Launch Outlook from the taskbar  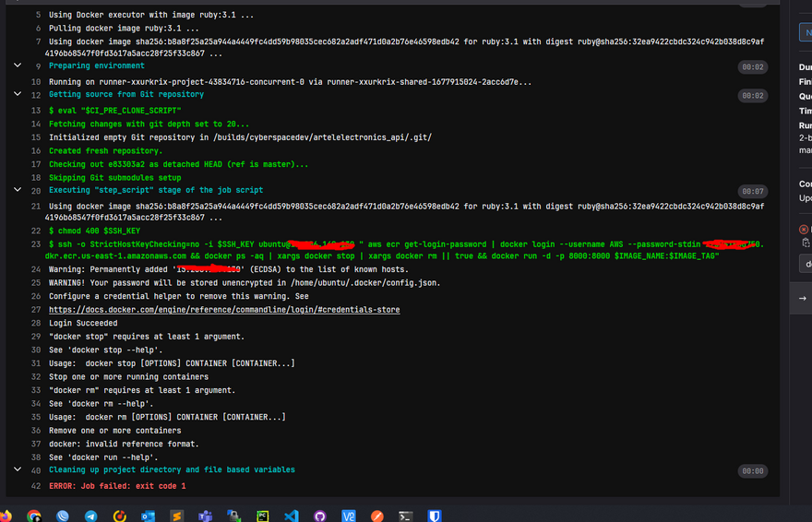[148, 516]
